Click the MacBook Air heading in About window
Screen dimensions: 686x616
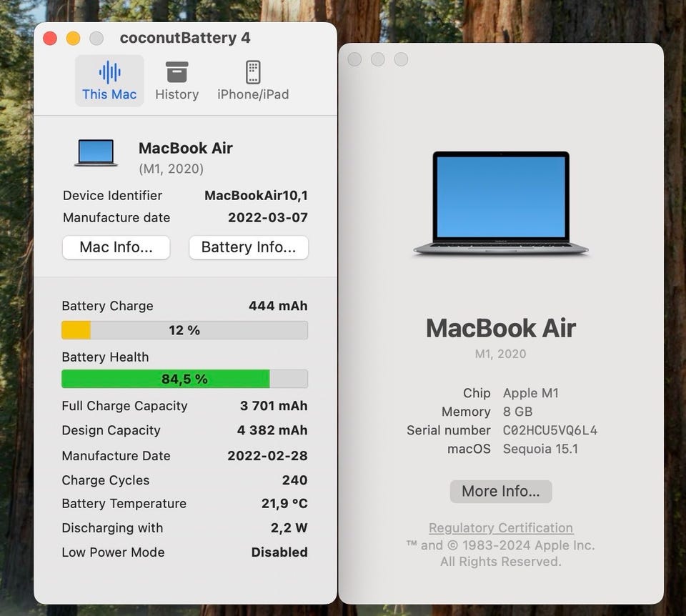[x=500, y=328]
